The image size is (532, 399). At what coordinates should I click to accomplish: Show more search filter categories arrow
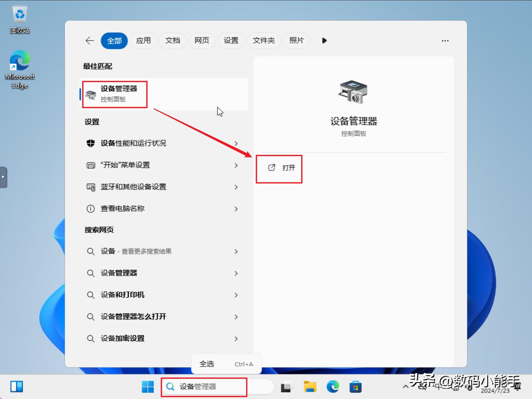pyautogui.click(x=324, y=41)
